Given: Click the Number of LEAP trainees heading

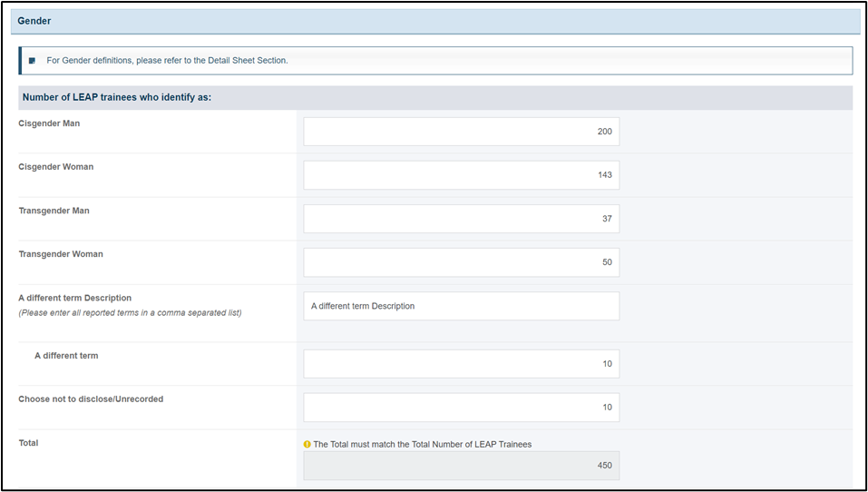Looking at the screenshot, I should pos(117,97).
